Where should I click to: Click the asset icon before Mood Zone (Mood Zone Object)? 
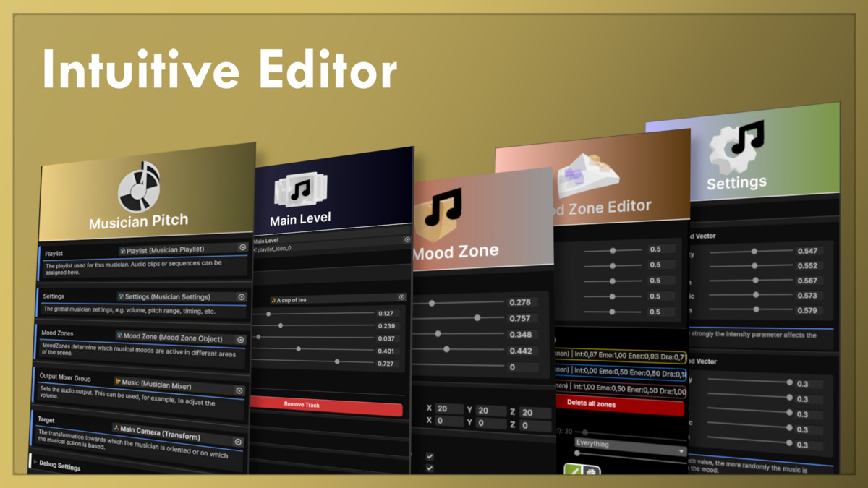[x=119, y=335]
